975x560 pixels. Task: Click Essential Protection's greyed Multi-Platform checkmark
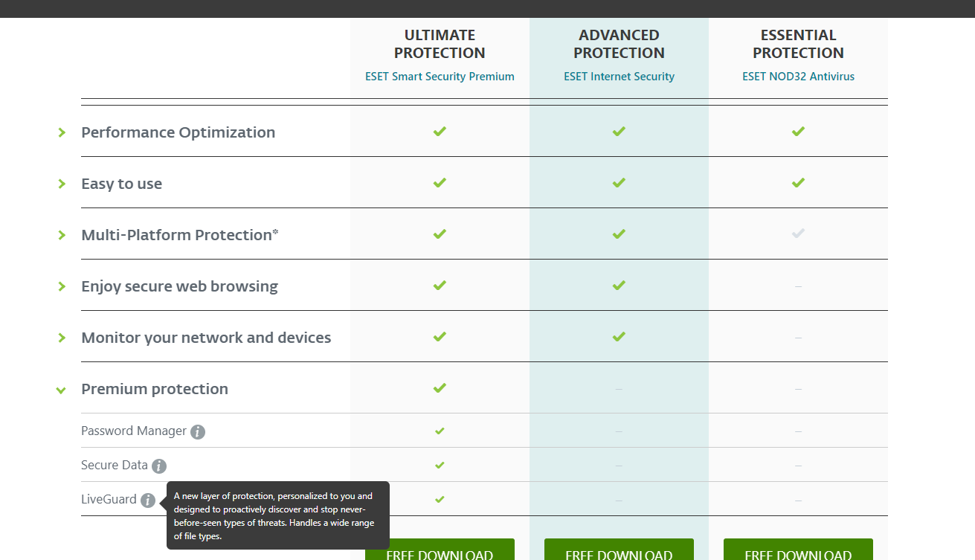click(x=798, y=234)
